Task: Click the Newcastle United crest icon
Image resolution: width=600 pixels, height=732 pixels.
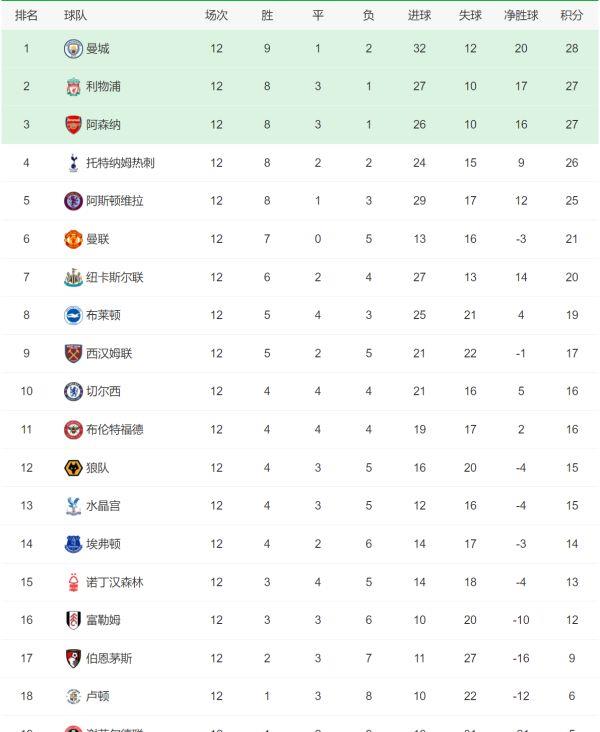Action: 73,277
